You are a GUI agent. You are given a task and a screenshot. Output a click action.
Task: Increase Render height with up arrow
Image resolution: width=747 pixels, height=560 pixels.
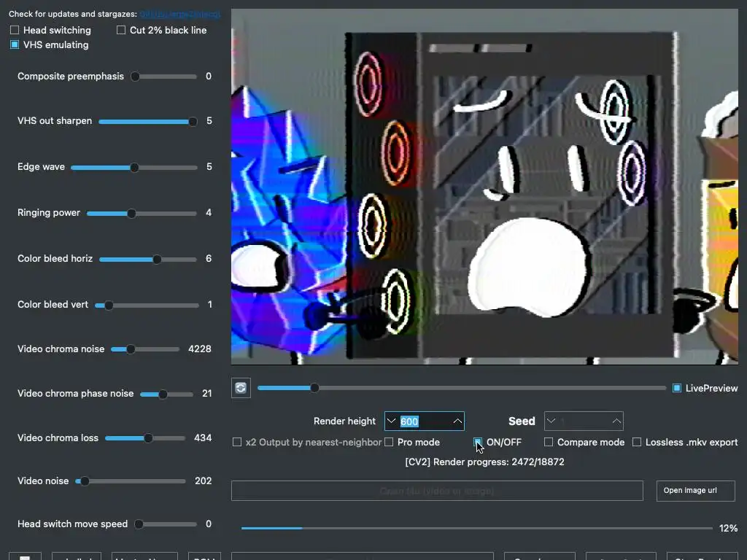[x=457, y=421]
